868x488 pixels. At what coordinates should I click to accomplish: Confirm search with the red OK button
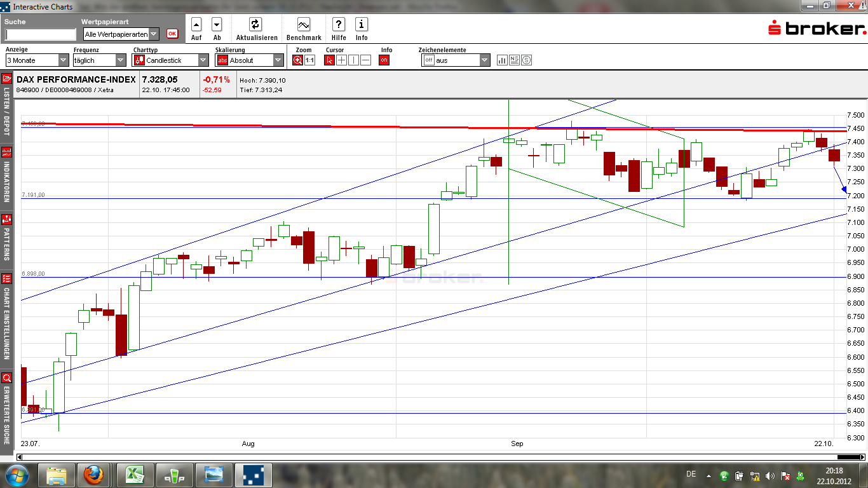pyautogui.click(x=172, y=34)
